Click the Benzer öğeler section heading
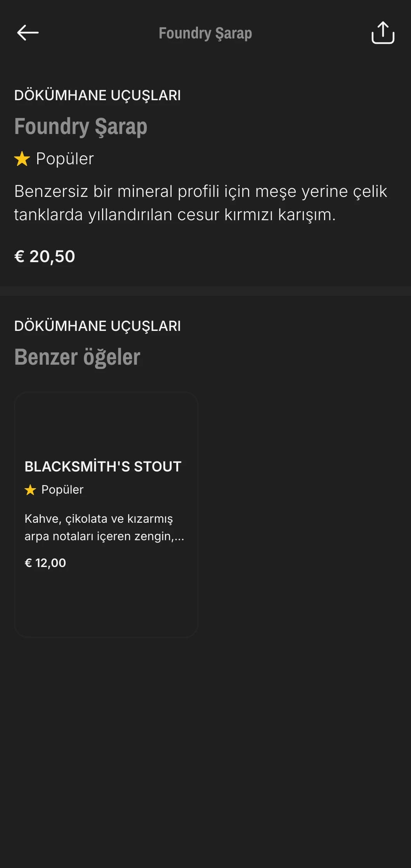The image size is (411, 868). (x=77, y=357)
